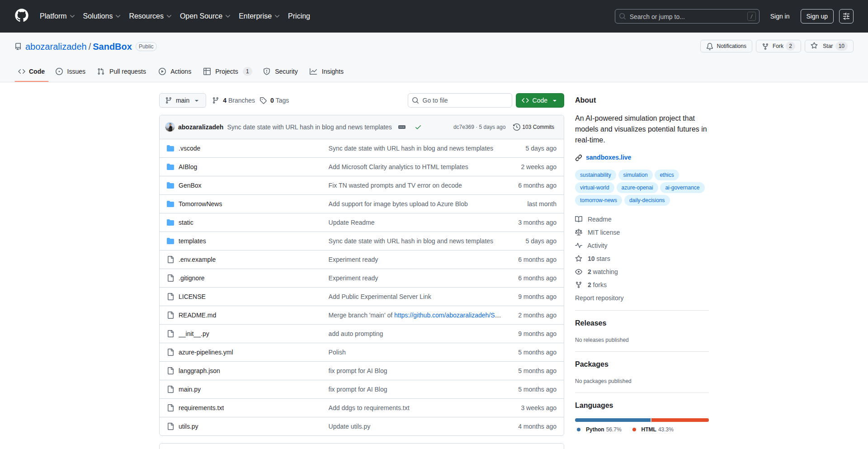
Task: Click the eye icon beside 2 watching
Action: (579, 272)
